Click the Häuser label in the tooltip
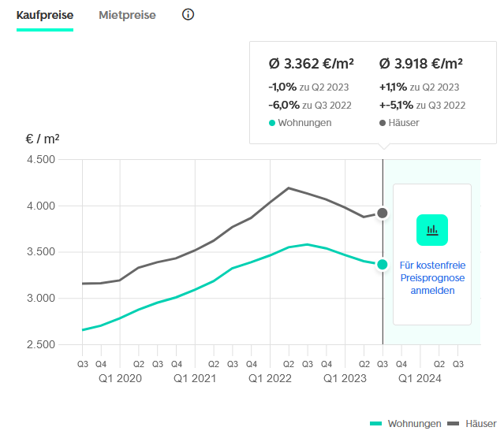Viewport: 504px width, 442px height. tap(403, 123)
